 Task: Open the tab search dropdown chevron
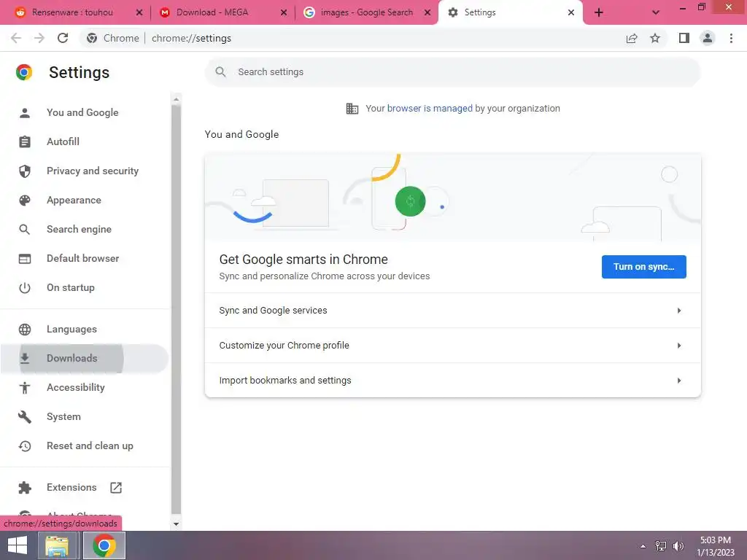point(656,12)
